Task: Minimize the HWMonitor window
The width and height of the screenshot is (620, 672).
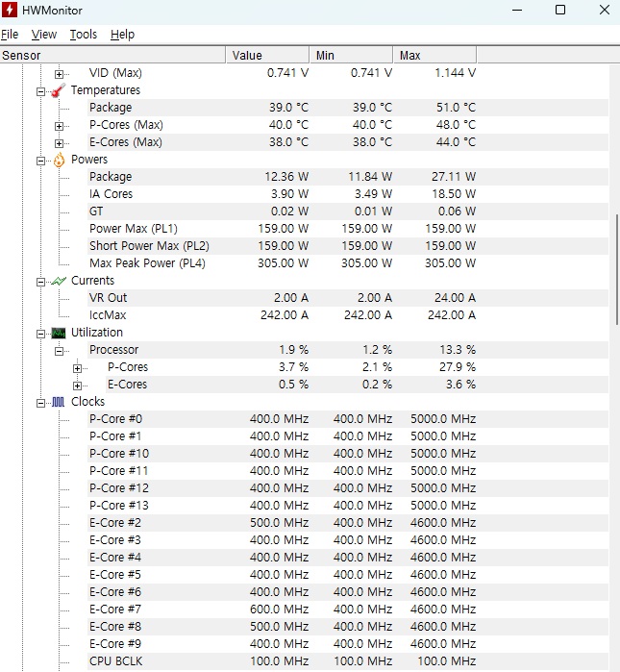Action: [517, 10]
